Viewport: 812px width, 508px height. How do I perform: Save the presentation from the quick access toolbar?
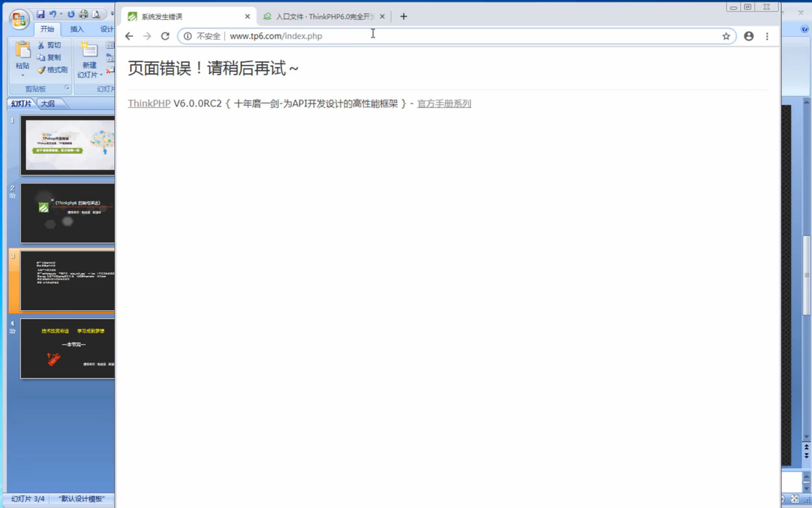tap(41, 14)
